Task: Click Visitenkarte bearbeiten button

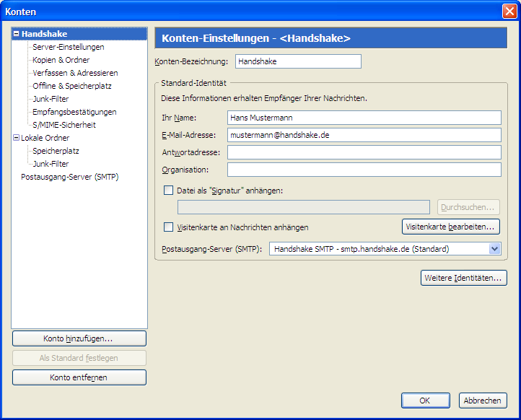Action: point(450,227)
